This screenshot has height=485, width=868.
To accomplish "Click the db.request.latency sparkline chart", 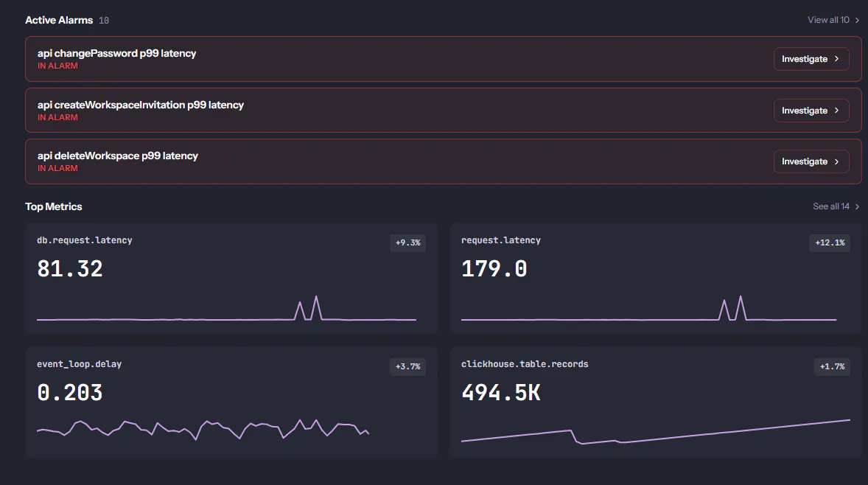I will pyautogui.click(x=226, y=308).
